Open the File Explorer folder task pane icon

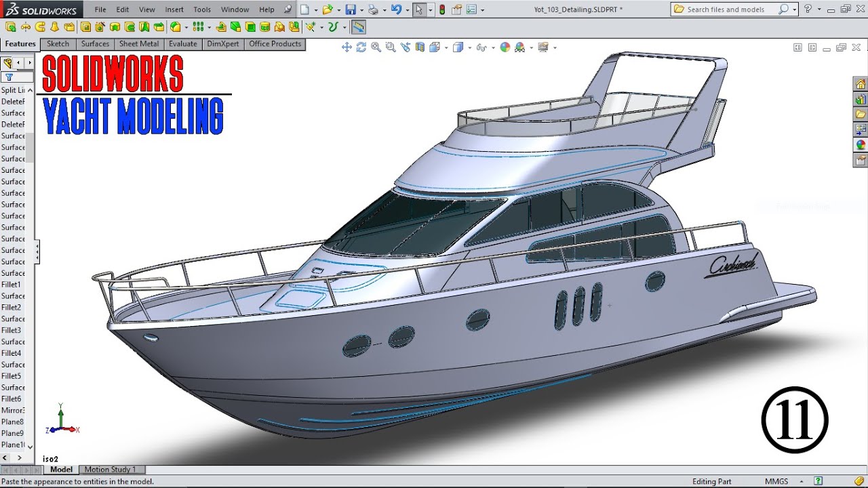861,114
